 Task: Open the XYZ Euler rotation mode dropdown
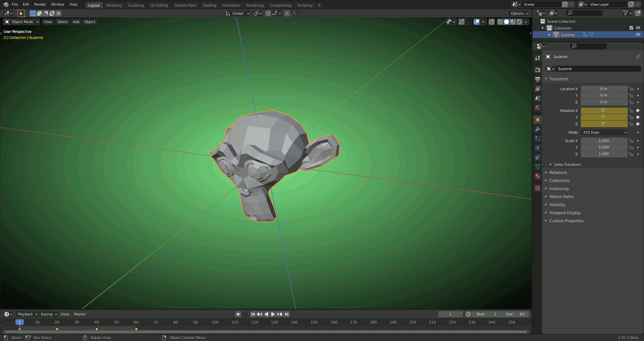[604, 132]
